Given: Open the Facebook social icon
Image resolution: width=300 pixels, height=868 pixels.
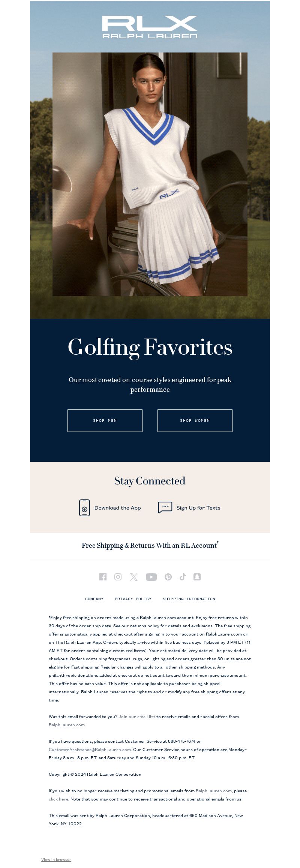Looking at the screenshot, I should point(103,577).
